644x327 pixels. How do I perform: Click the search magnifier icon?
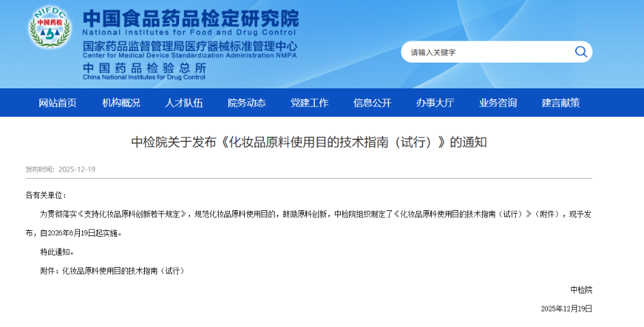pyautogui.click(x=581, y=52)
